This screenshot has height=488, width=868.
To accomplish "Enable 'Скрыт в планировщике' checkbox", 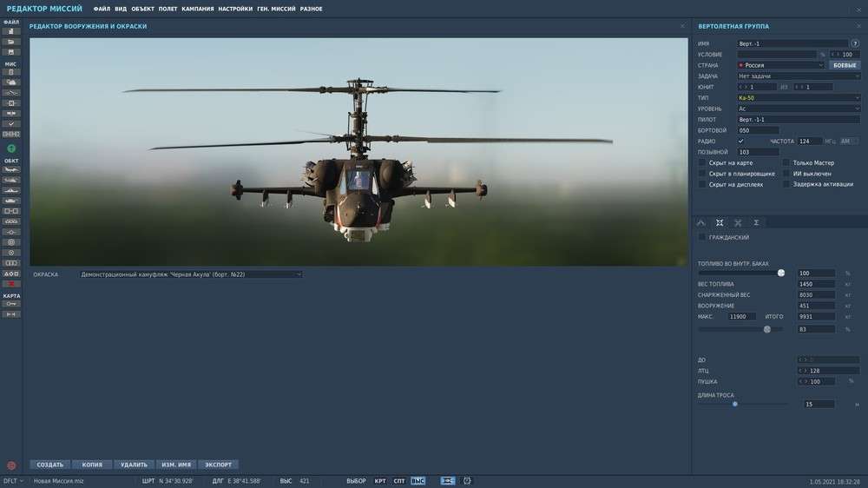I will [702, 174].
